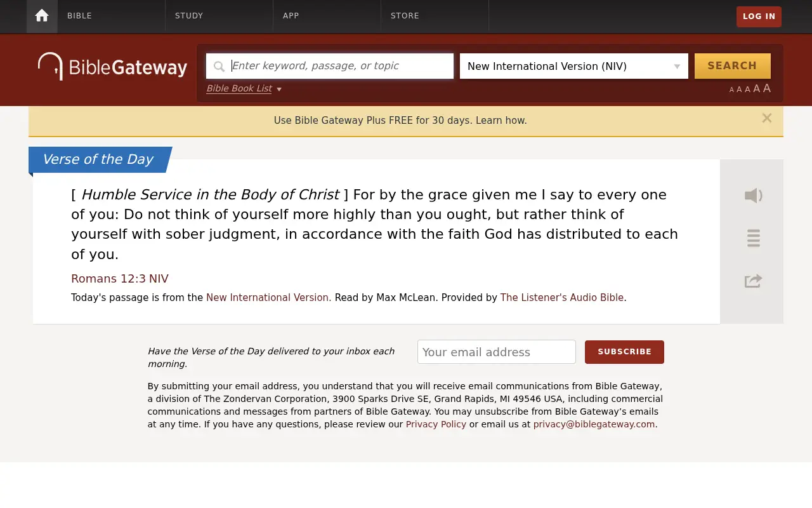The image size is (812, 508).
Task: Click the search magnifier icon
Action: tap(219, 66)
